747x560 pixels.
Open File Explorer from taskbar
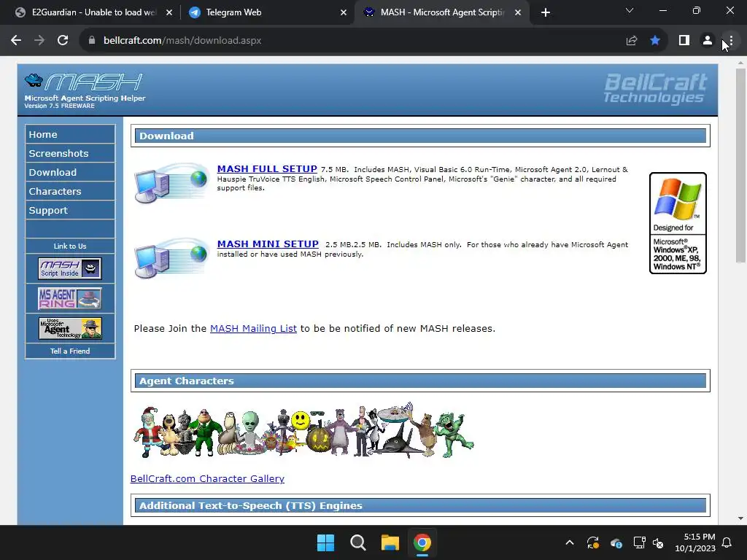coord(390,542)
